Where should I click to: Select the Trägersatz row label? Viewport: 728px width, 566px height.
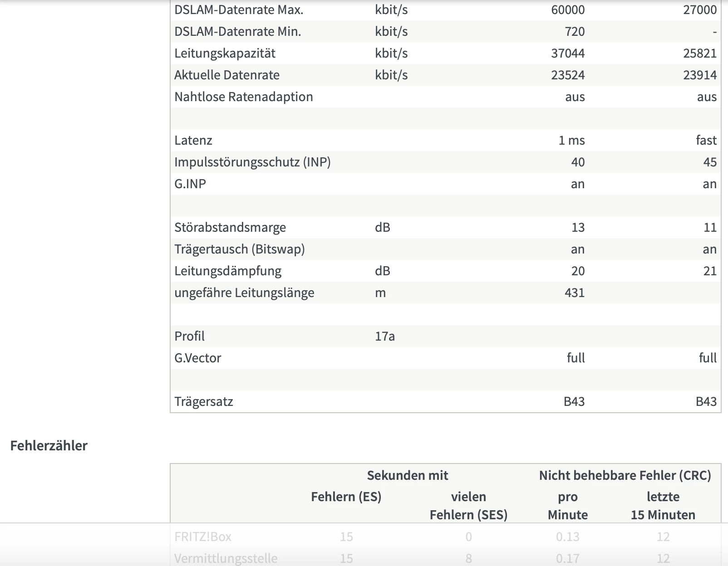pyautogui.click(x=203, y=401)
